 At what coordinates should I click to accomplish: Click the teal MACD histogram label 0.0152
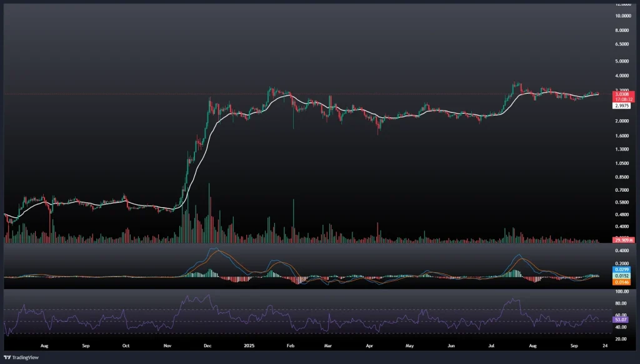click(x=622, y=275)
